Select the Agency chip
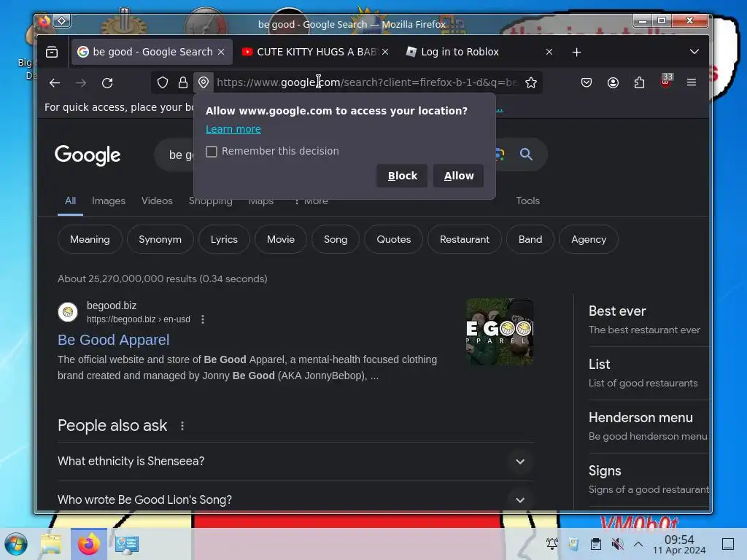Viewport: 747px width, 560px height. pyautogui.click(x=589, y=239)
